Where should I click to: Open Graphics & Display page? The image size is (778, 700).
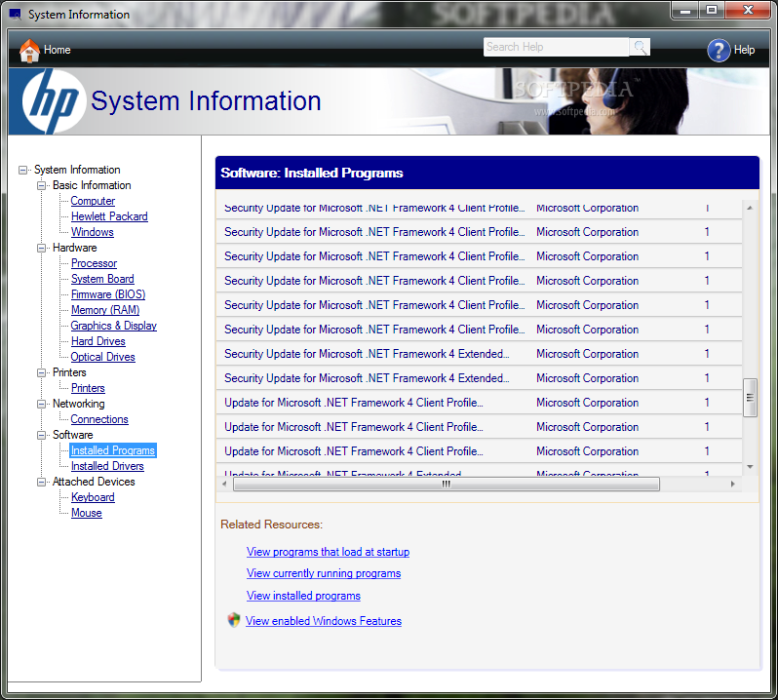click(114, 326)
